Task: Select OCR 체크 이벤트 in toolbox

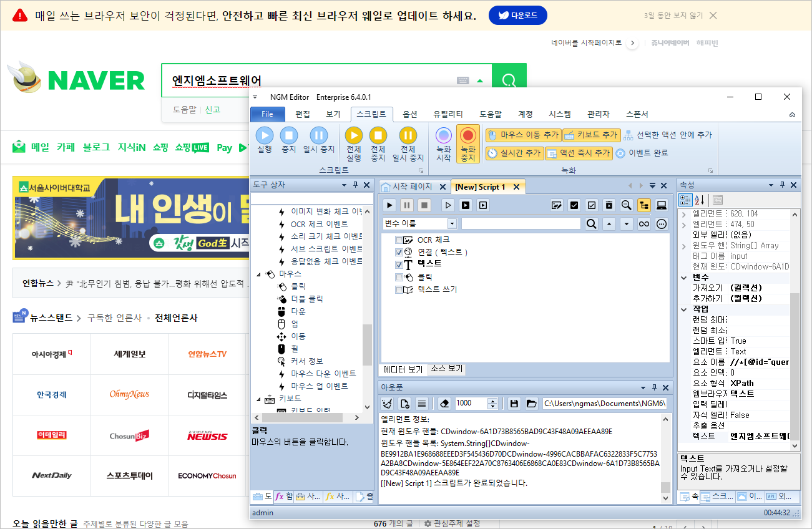Action: pyautogui.click(x=320, y=224)
